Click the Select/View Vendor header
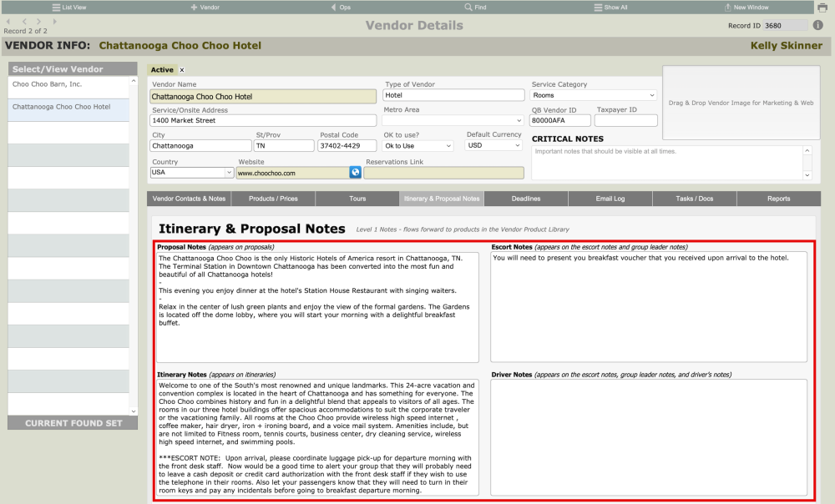The width and height of the screenshot is (835, 504). (73, 68)
